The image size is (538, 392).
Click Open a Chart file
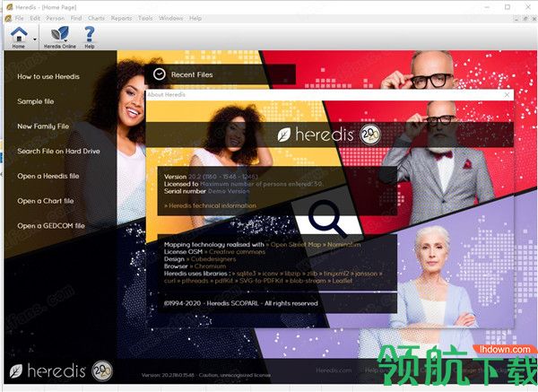46,201
